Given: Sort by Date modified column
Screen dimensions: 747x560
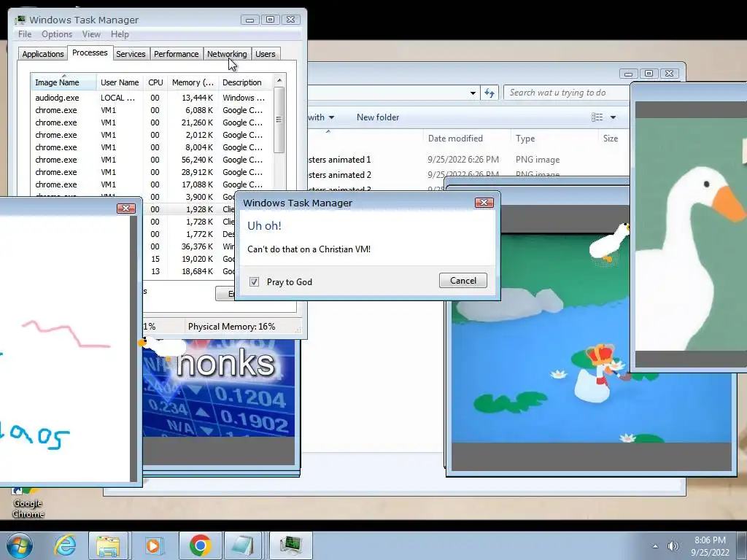Looking at the screenshot, I should click(x=455, y=138).
